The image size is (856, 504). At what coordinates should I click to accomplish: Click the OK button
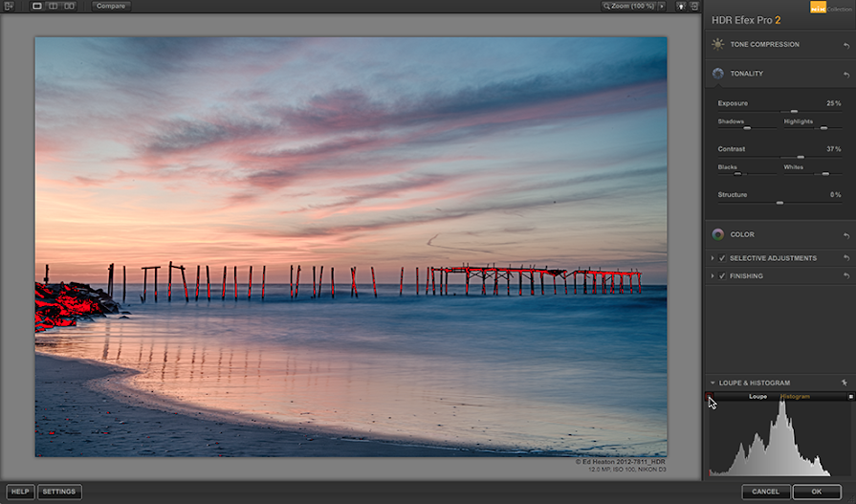817,492
